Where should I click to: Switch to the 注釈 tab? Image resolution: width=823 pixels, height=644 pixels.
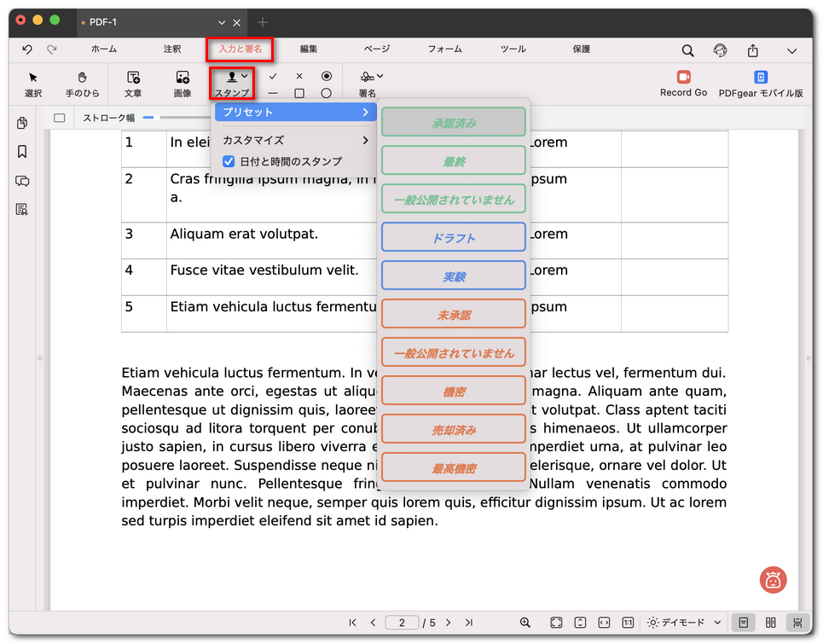172,49
